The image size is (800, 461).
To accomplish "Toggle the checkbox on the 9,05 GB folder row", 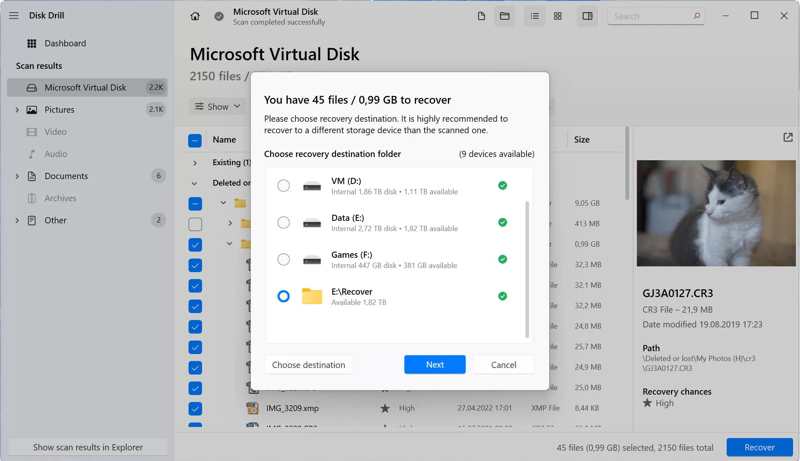I will (195, 203).
